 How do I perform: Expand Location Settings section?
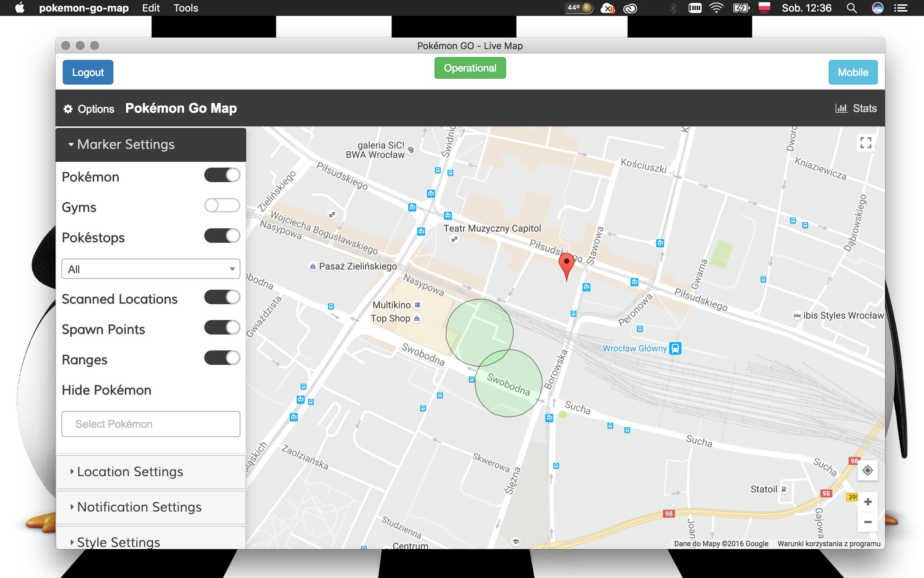point(130,472)
